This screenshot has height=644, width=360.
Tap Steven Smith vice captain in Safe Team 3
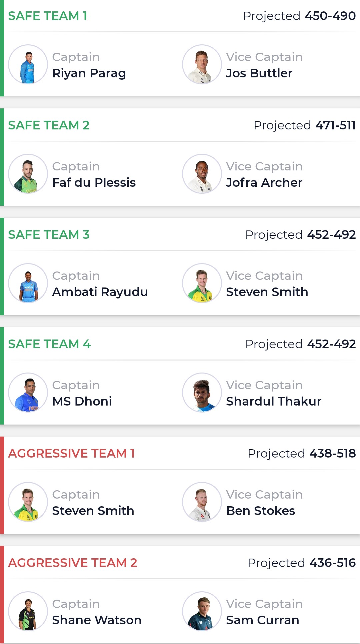(x=267, y=292)
